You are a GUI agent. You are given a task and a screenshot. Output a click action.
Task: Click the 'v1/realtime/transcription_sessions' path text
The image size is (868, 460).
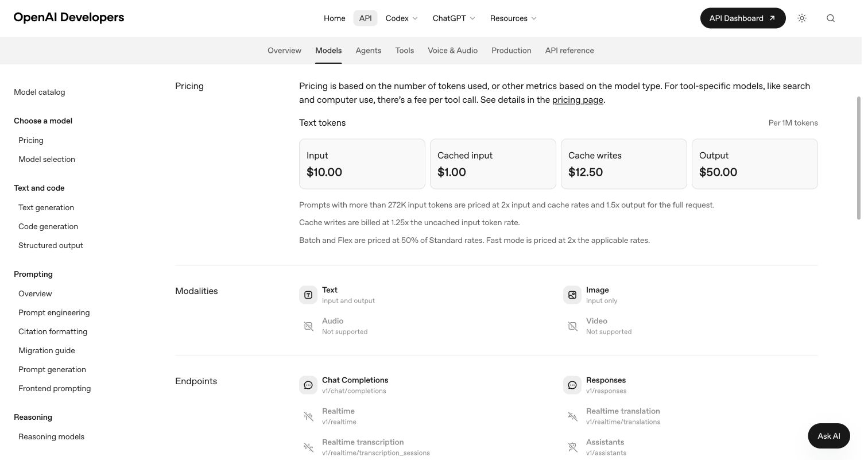coord(376,453)
